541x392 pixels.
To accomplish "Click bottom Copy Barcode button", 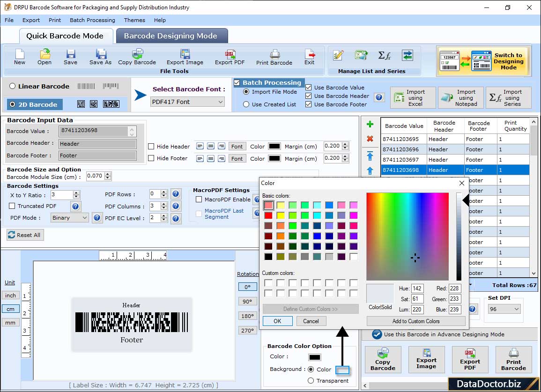I will tap(383, 360).
